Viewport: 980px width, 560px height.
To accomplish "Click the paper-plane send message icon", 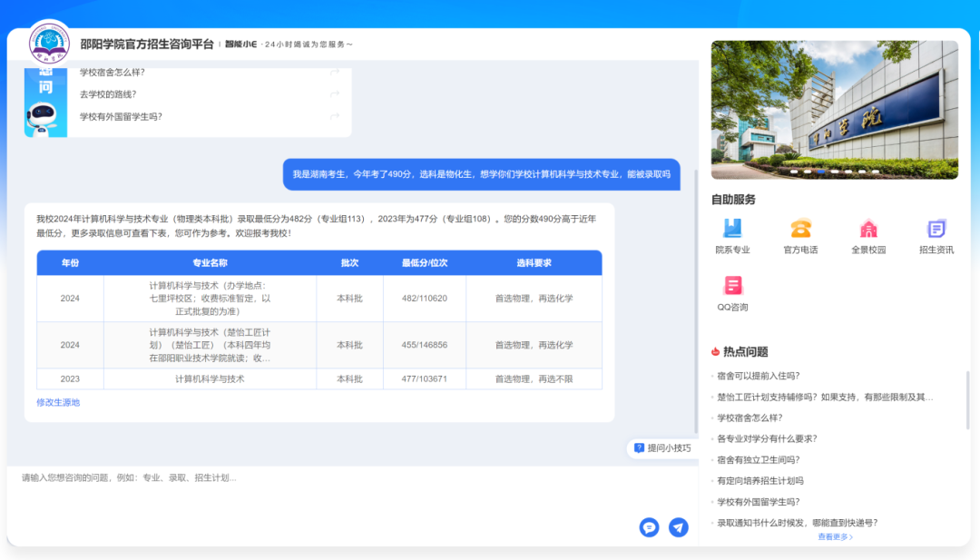I will pos(679,527).
